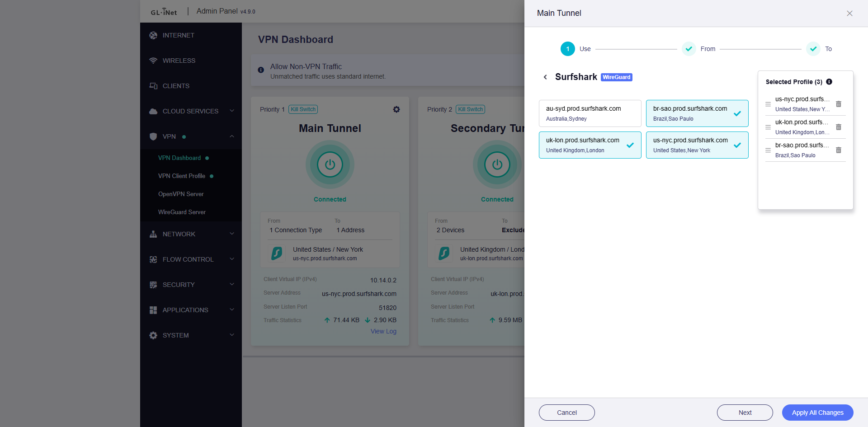Click the System gear icon in sidebar
Image resolution: width=868 pixels, height=427 pixels.
(x=153, y=335)
